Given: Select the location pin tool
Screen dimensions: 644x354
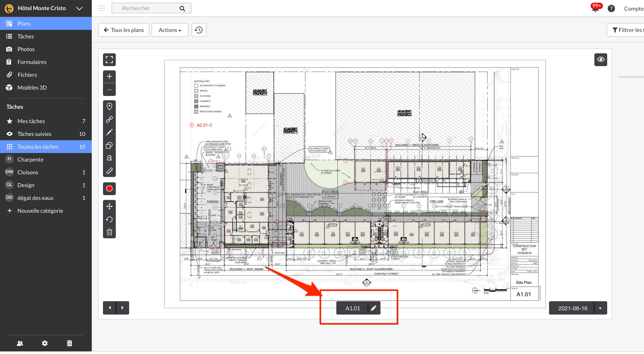Looking at the screenshot, I should tap(109, 107).
